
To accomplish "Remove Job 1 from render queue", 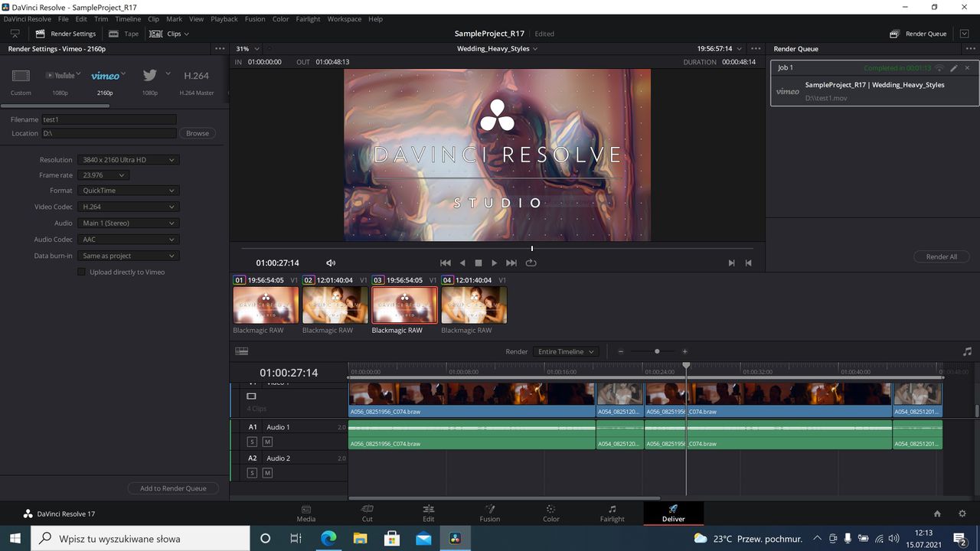I will point(967,68).
